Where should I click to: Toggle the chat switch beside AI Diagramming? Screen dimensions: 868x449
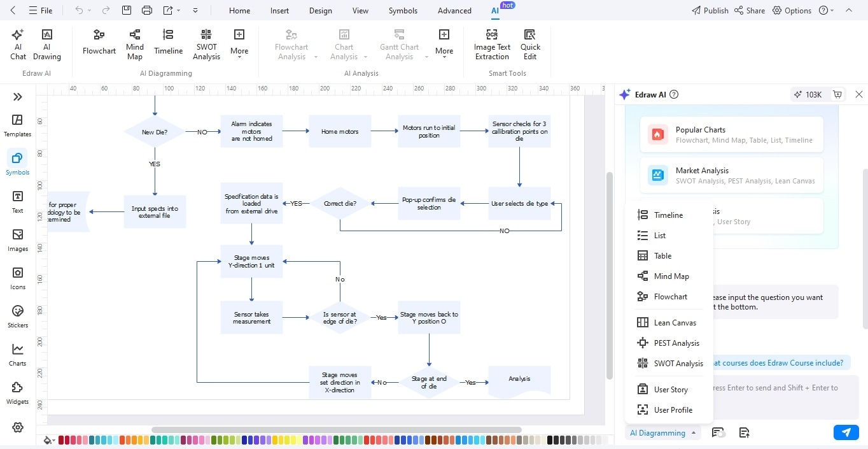718,432
